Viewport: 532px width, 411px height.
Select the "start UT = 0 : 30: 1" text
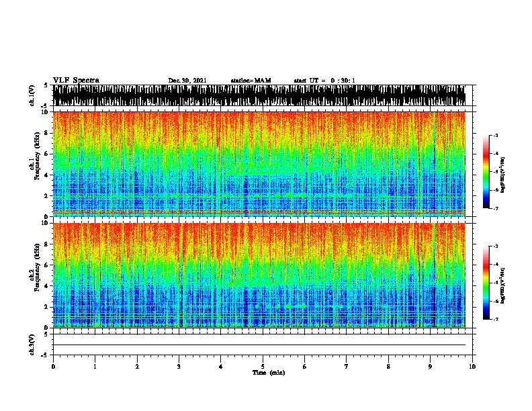click(x=324, y=81)
